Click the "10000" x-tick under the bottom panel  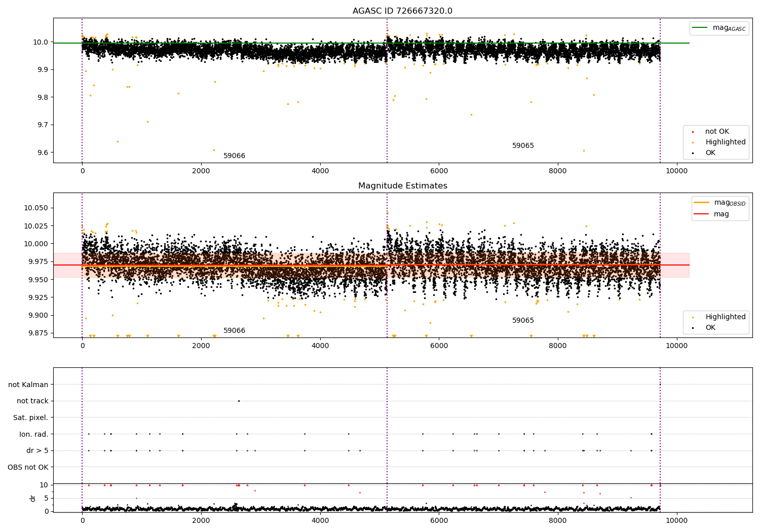click(x=676, y=520)
